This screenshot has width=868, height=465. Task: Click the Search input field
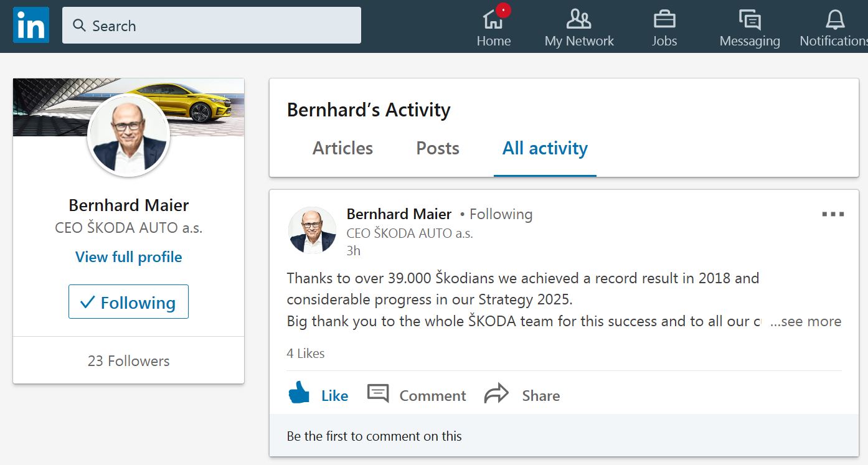212,26
